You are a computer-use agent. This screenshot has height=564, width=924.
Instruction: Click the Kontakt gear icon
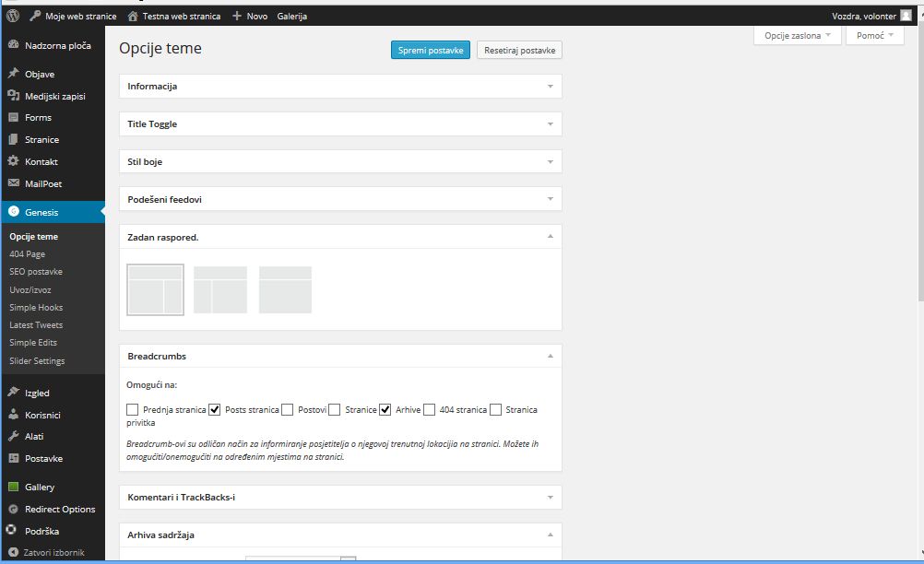14,160
